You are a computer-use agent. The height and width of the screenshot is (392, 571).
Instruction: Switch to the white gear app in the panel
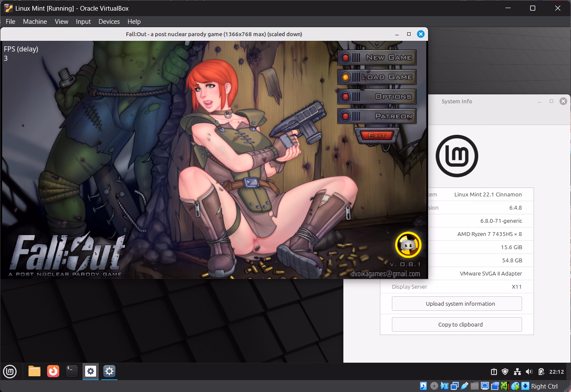(x=91, y=371)
